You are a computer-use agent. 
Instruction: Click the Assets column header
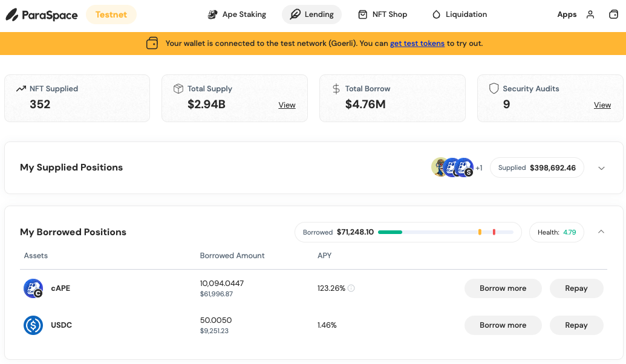coord(36,255)
